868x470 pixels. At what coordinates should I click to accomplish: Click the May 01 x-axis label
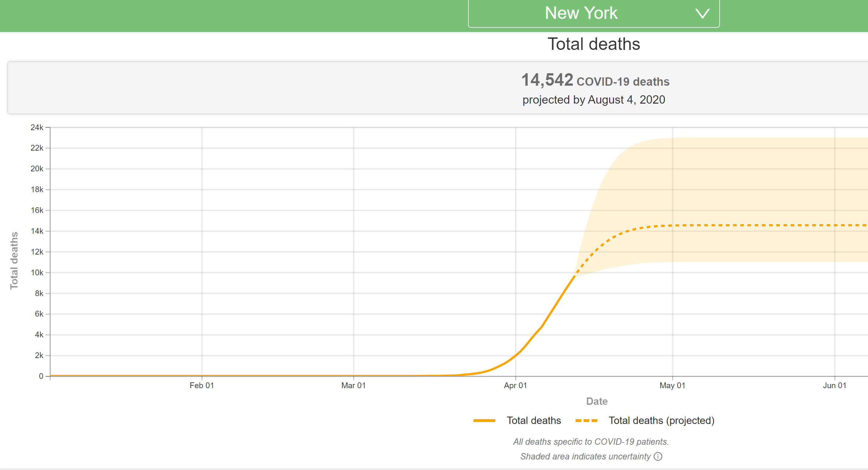point(672,386)
